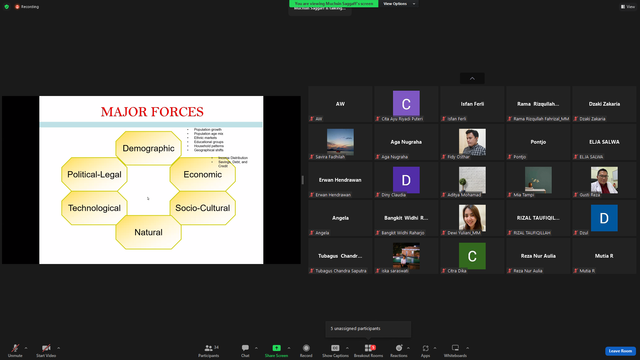
Task: Expand arrow next to Reactions
Action: [x=409, y=348]
